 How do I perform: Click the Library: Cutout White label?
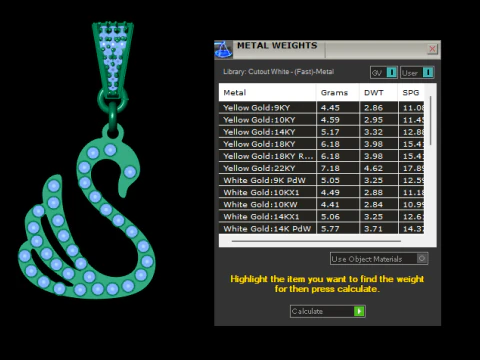click(x=278, y=72)
